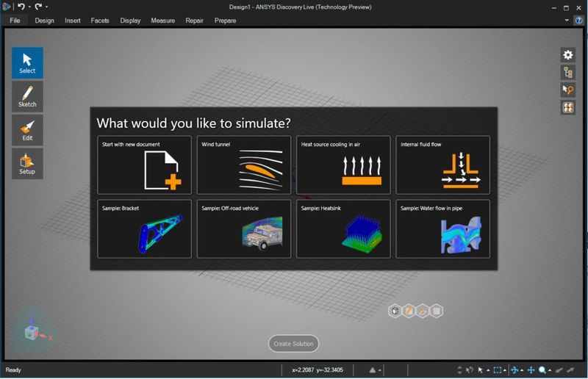Open the Sample: Bracket tile
The image size is (588, 379).
click(x=144, y=228)
